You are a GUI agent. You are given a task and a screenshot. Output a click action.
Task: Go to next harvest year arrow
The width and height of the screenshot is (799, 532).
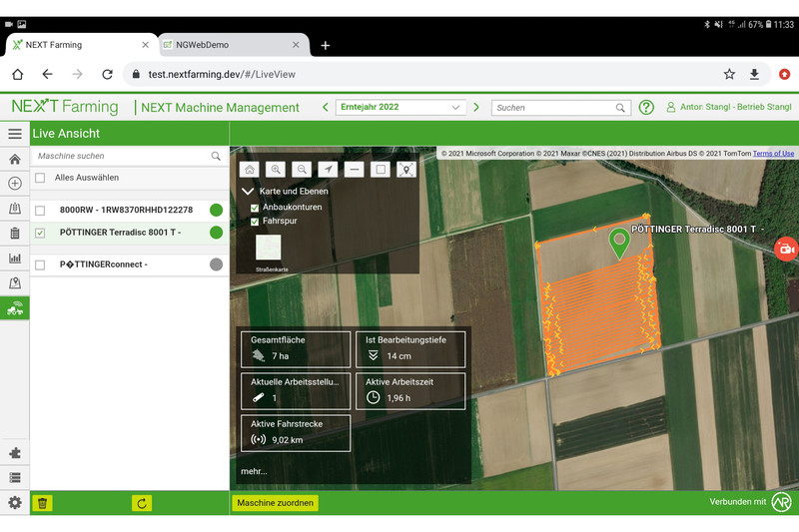(x=476, y=108)
